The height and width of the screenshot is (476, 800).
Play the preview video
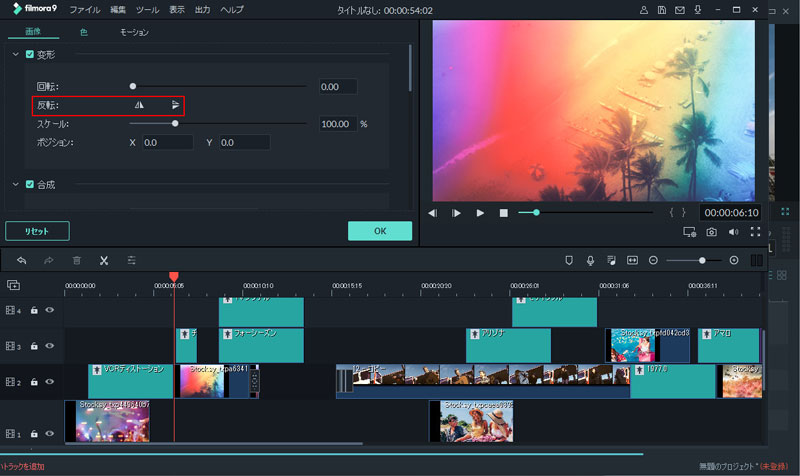480,213
